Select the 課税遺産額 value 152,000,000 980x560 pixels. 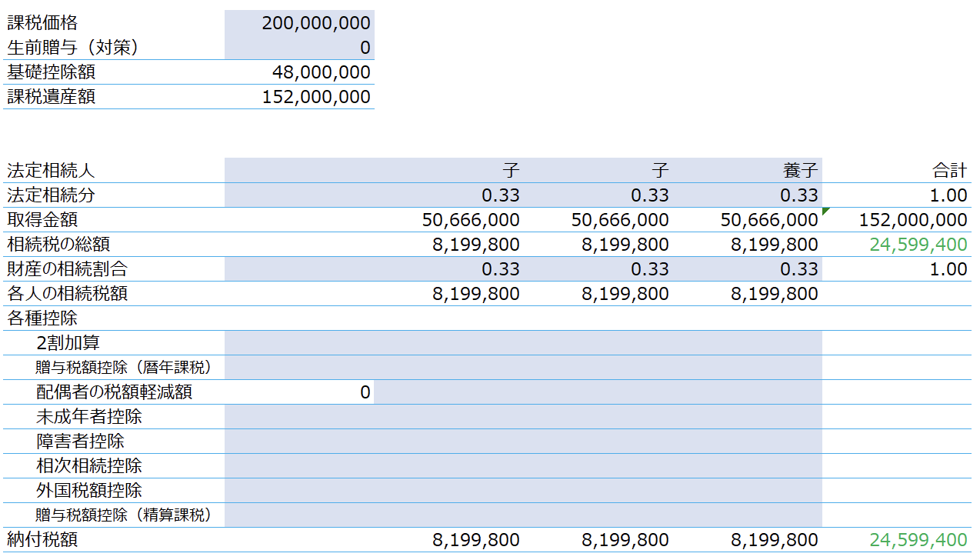pyautogui.click(x=299, y=97)
